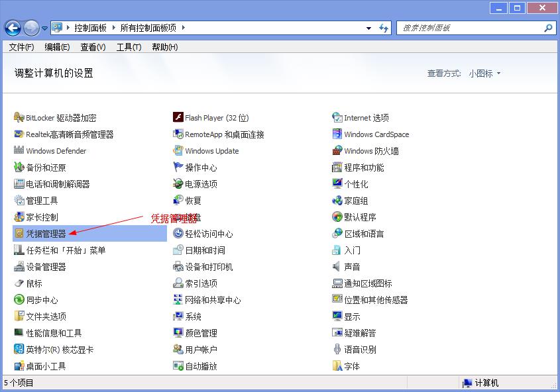Open BitLocker 驱动器加密 icon

(19, 117)
